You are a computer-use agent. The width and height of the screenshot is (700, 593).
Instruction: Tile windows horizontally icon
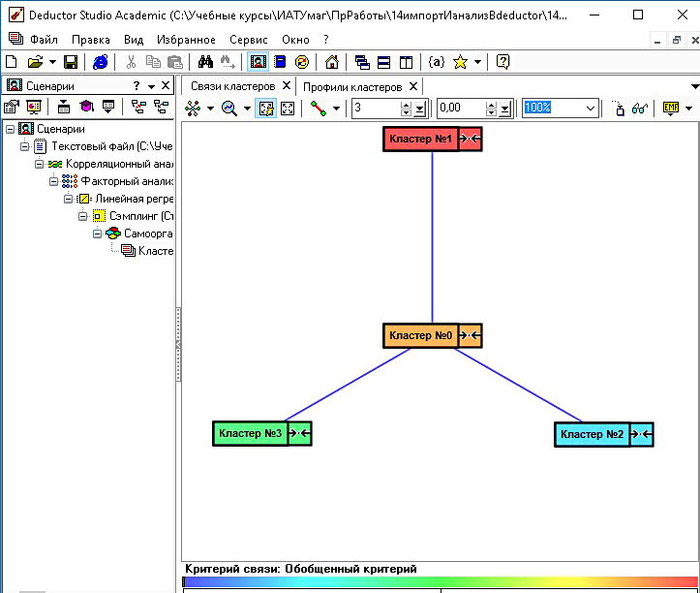tap(384, 62)
